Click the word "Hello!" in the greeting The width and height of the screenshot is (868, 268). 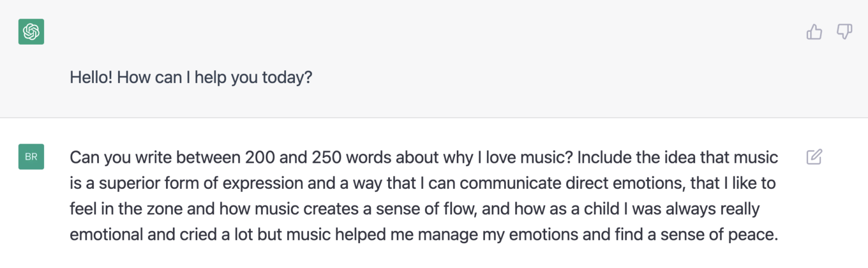(91, 77)
